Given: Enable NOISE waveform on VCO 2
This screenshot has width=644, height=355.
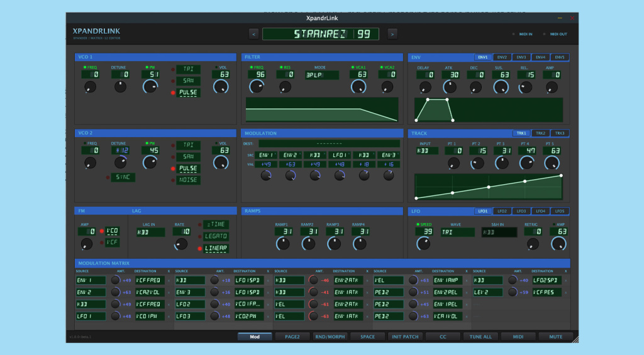Looking at the screenshot, I should tap(188, 180).
